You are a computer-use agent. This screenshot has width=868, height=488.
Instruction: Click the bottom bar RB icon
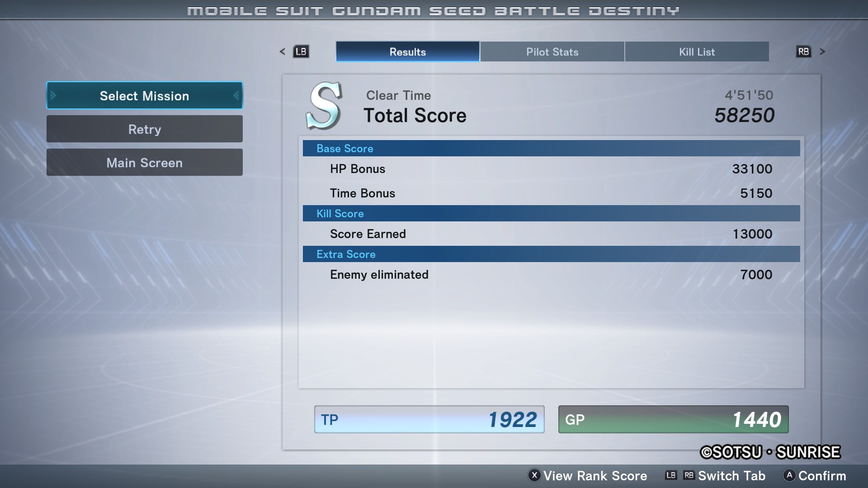tap(689, 475)
